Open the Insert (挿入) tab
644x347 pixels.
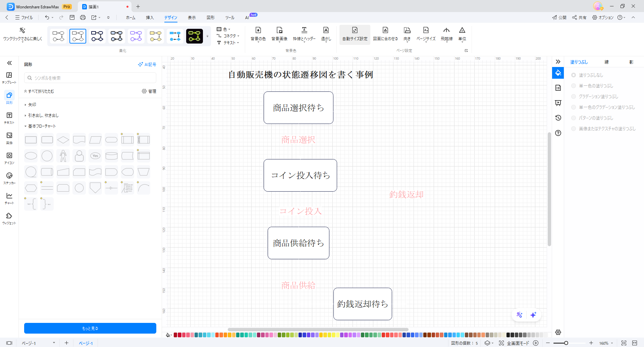point(150,17)
